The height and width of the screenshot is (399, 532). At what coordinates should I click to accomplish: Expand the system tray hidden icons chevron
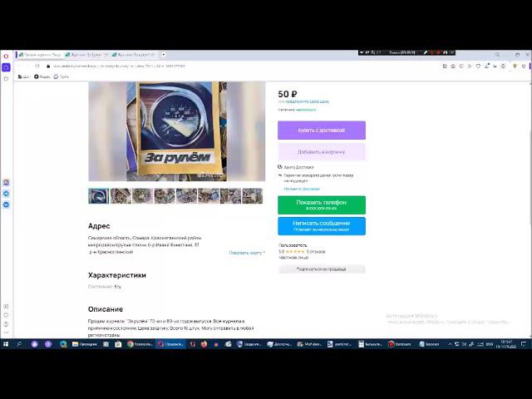click(450, 344)
